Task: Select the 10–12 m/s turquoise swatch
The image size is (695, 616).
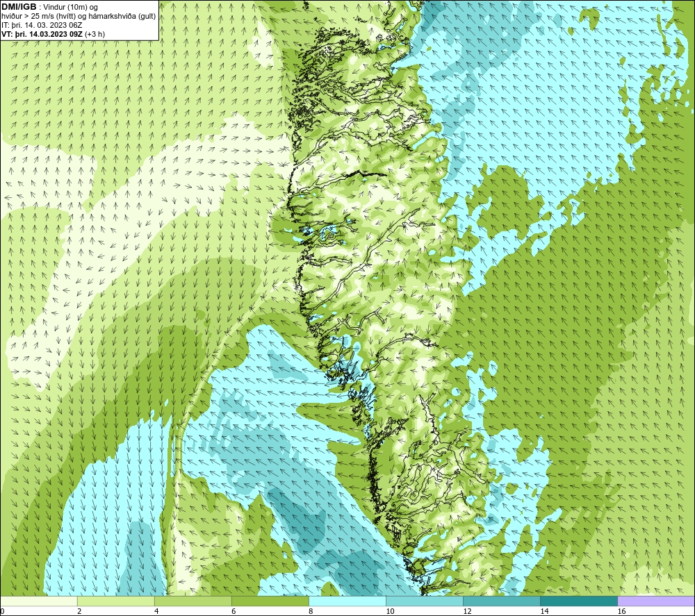Action: [x=425, y=601]
